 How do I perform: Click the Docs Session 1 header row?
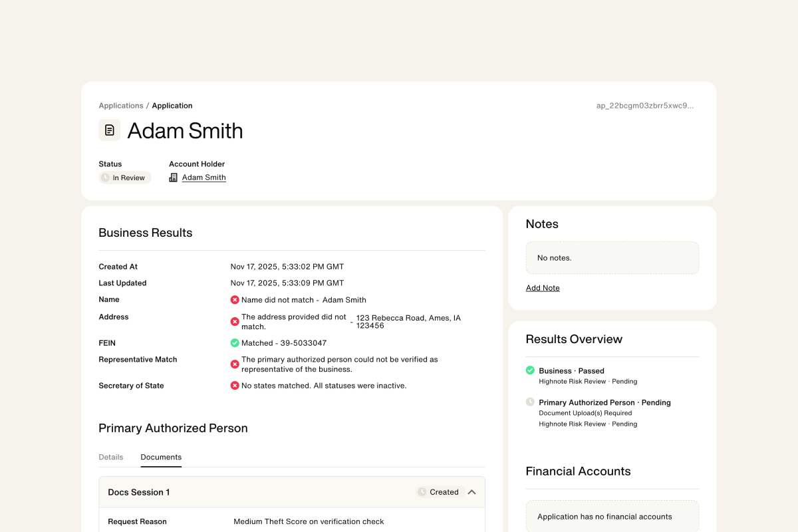[x=266, y=492]
